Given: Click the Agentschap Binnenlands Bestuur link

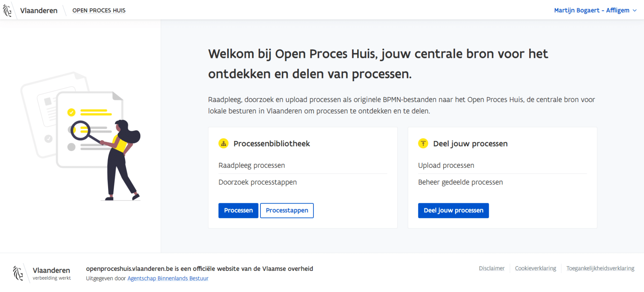Looking at the screenshot, I should pyautogui.click(x=168, y=278).
